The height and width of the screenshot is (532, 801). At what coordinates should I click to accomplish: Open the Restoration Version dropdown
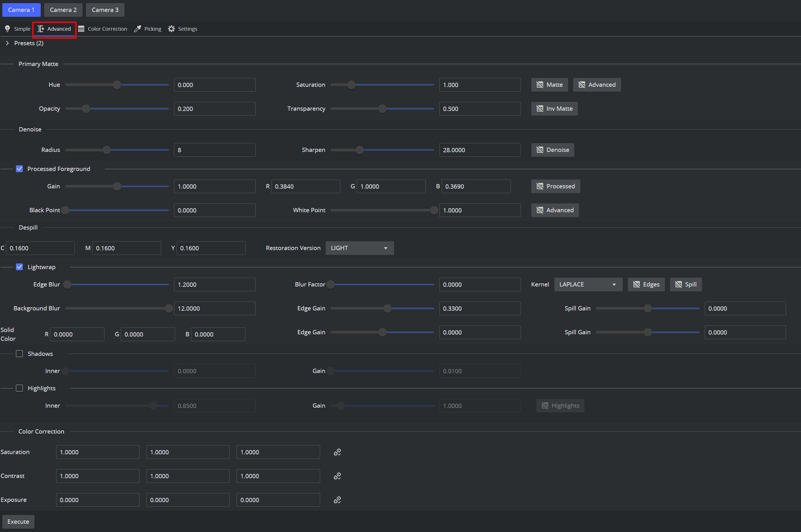tap(360, 248)
